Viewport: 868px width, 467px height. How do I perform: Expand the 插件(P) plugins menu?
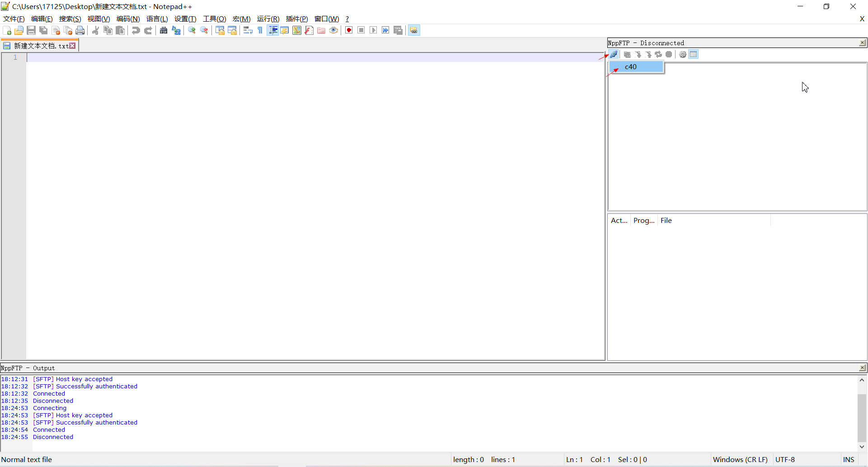296,19
